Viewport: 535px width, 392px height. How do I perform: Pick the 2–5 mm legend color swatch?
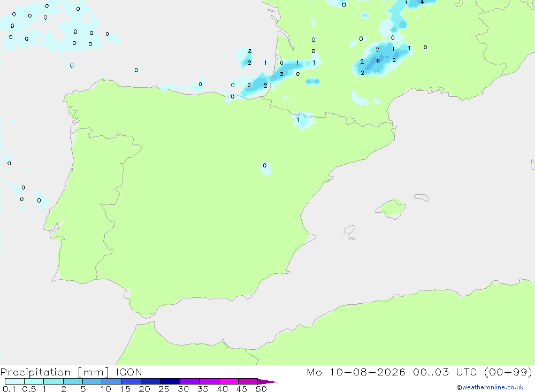[x=73, y=381]
